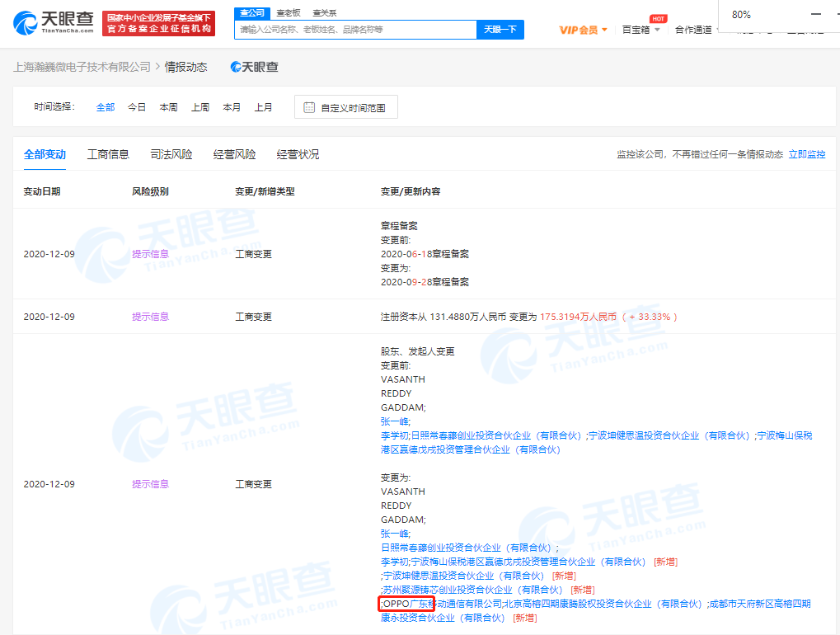Expand the 合作通道 dropdown

[x=697, y=30]
